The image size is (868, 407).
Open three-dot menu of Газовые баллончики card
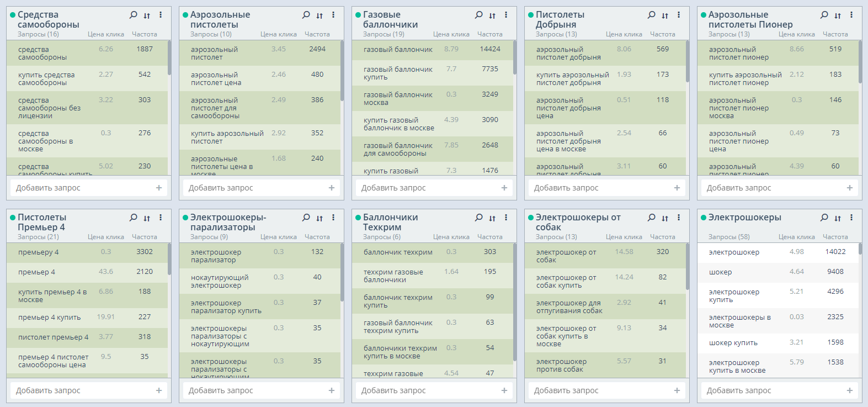[x=506, y=15]
